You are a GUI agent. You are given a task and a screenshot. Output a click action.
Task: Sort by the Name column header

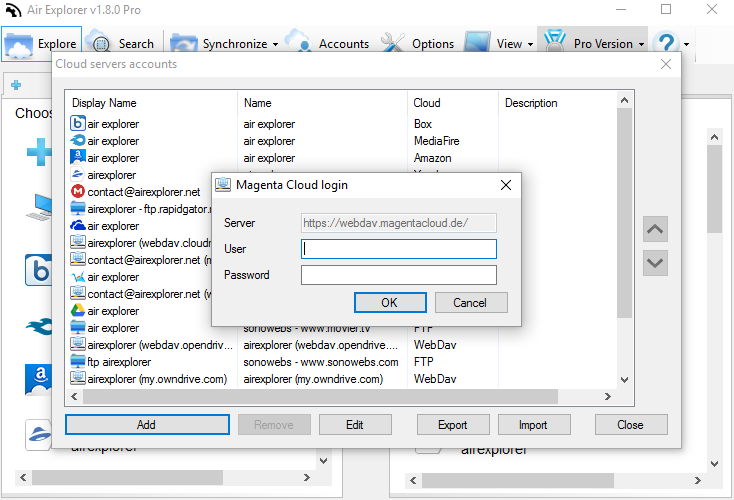[x=257, y=103]
